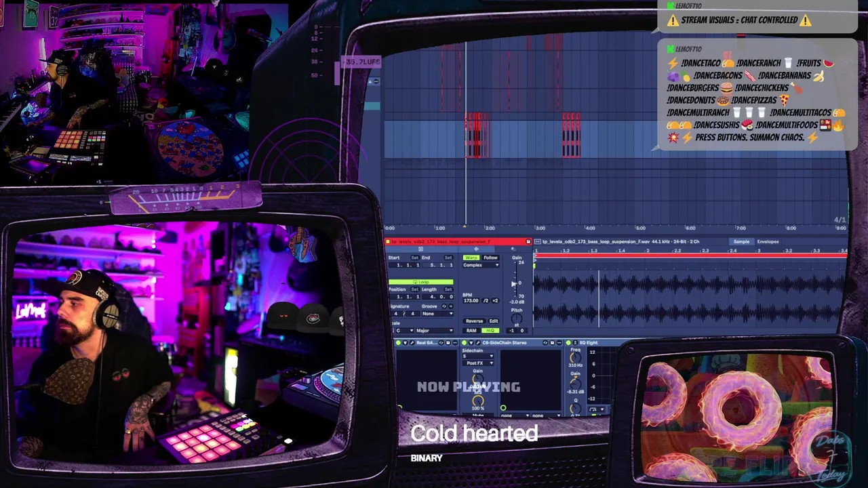The image size is (868, 488).
Task: Click the 2:00 marker on arrangement time ruler
Action: pos(490,228)
